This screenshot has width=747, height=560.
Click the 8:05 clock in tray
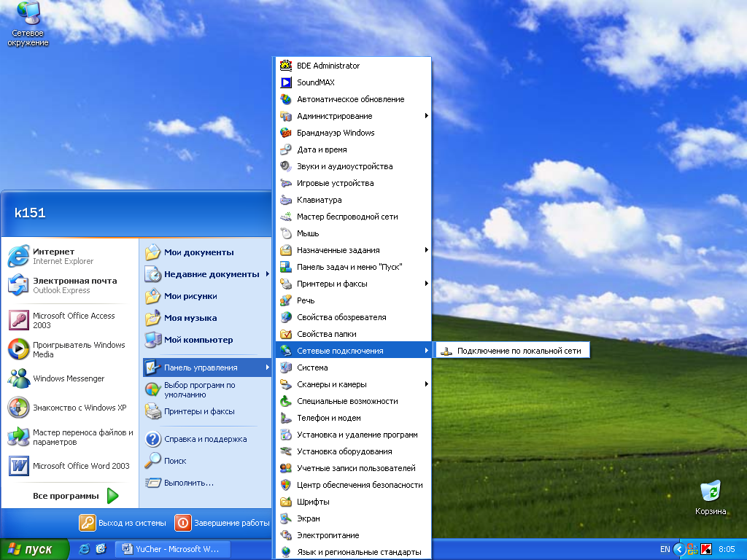click(x=727, y=549)
